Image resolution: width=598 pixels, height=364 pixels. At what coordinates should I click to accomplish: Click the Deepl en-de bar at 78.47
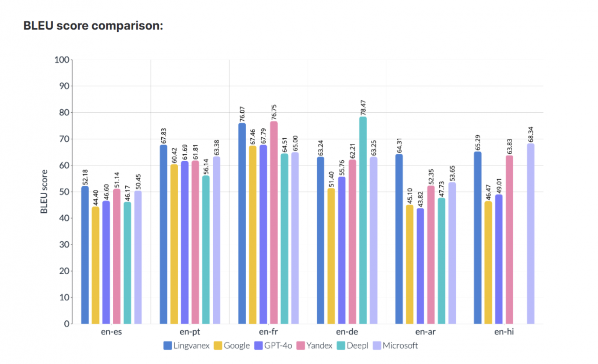pos(363,220)
